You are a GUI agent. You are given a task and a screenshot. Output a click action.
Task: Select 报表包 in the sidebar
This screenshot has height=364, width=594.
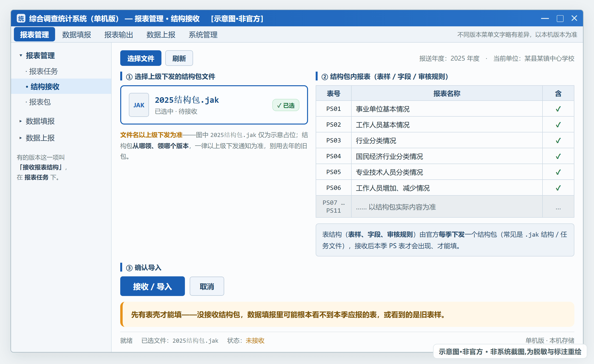pyautogui.click(x=61, y=102)
